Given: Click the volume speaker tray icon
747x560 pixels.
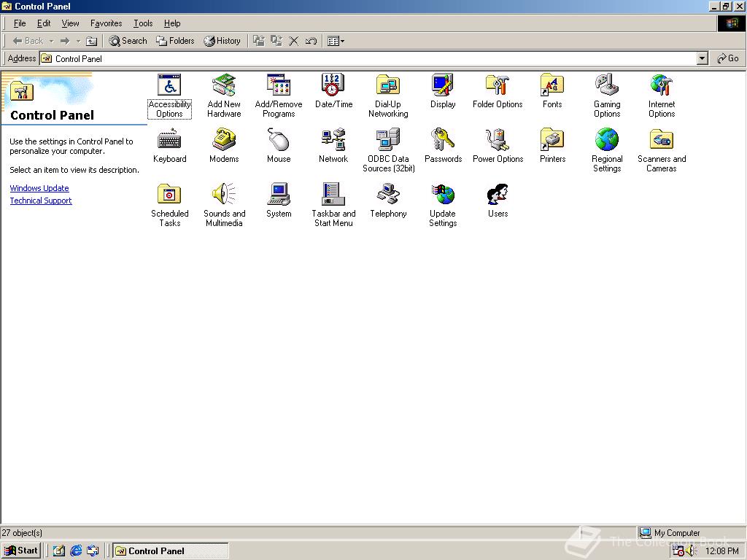Looking at the screenshot, I should (x=692, y=551).
